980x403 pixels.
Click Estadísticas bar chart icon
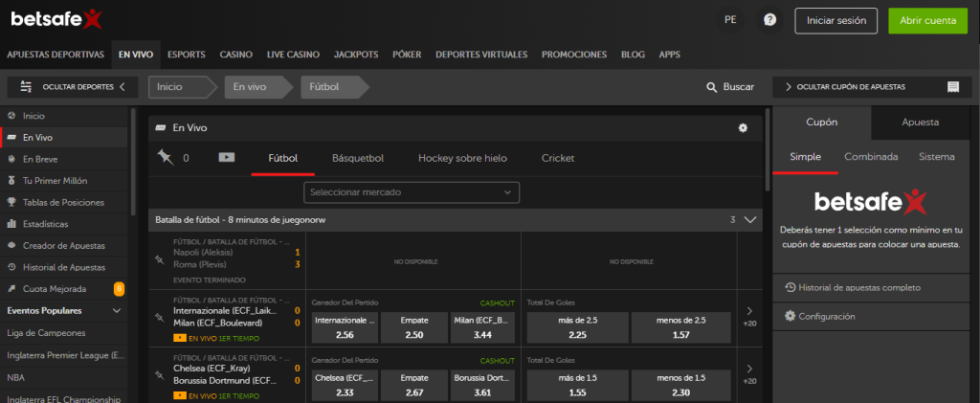coord(11,224)
